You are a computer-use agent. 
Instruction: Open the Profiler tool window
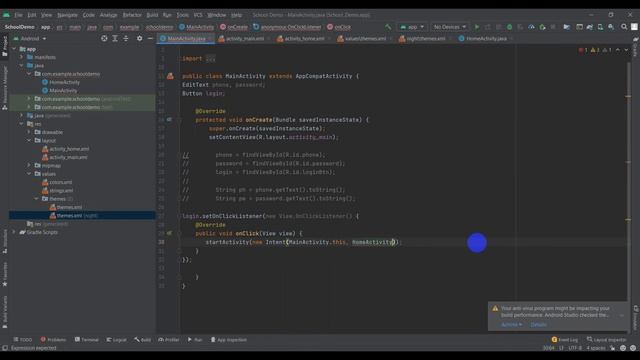tap(169, 340)
